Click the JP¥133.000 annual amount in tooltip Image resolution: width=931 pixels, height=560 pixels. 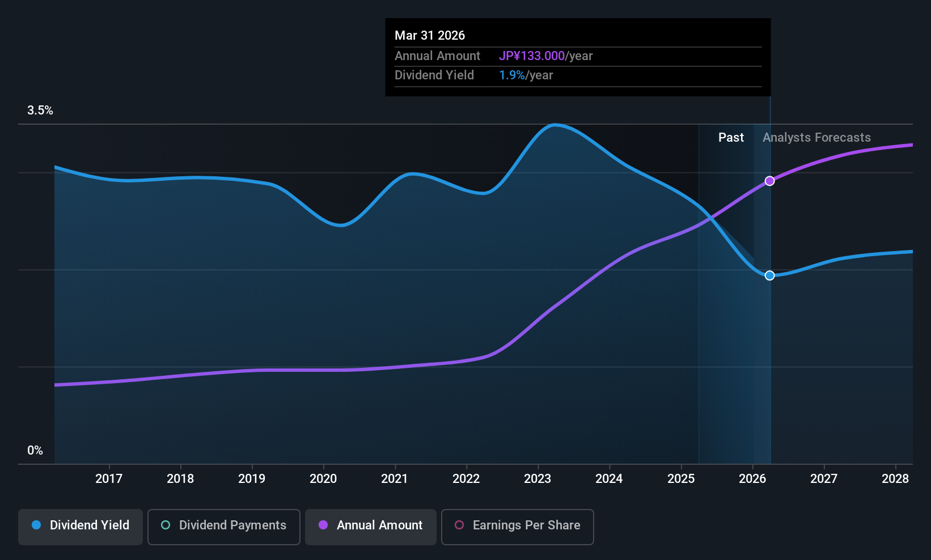point(532,56)
